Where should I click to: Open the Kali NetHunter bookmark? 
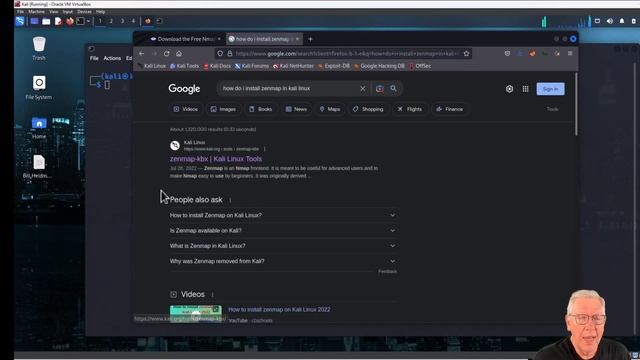[293, 66]
